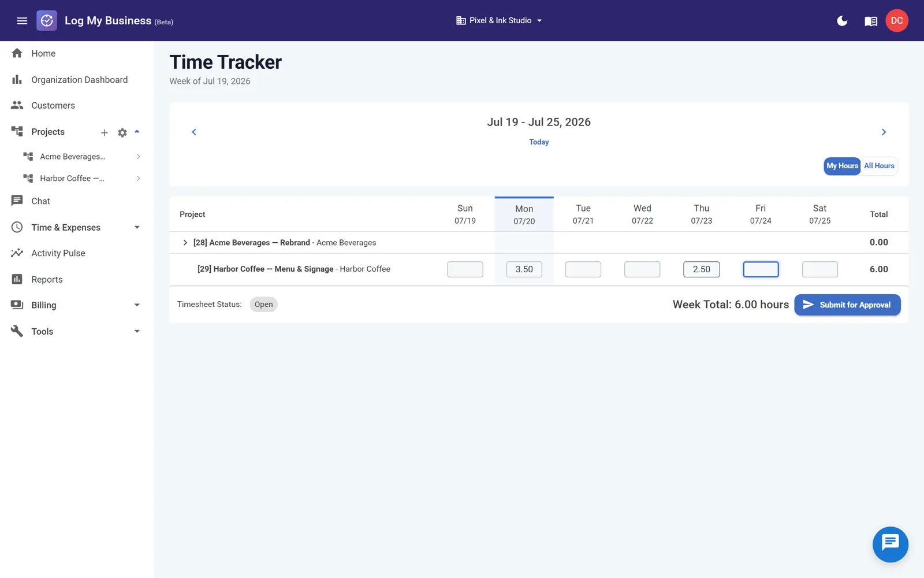This screenshot has width=924, height=578.
Task: Click the Acme Beverages — Rebrand project label
Action: 285,243
